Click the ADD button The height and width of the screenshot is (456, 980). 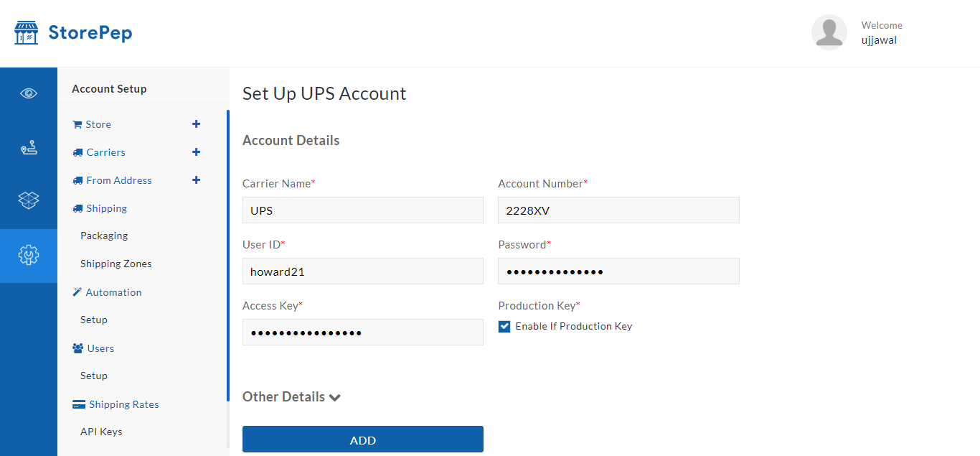[x=363, y=439]
